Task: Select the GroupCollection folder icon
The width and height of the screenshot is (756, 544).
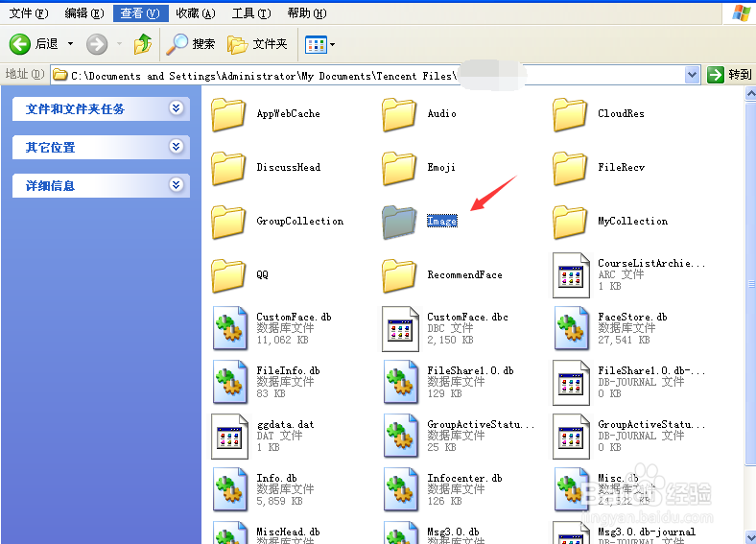Action: (228, 222)
